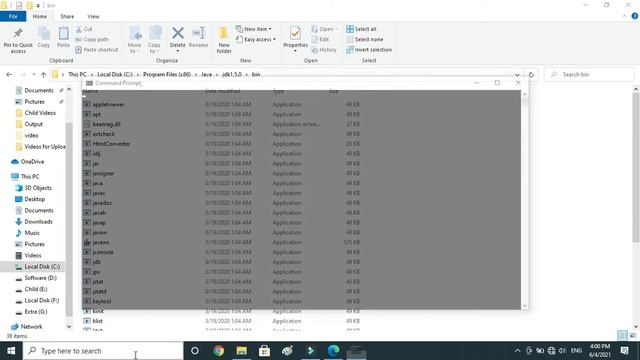Click Invert selection
This screenshot has width=640, height=360.
pos(369,49)
